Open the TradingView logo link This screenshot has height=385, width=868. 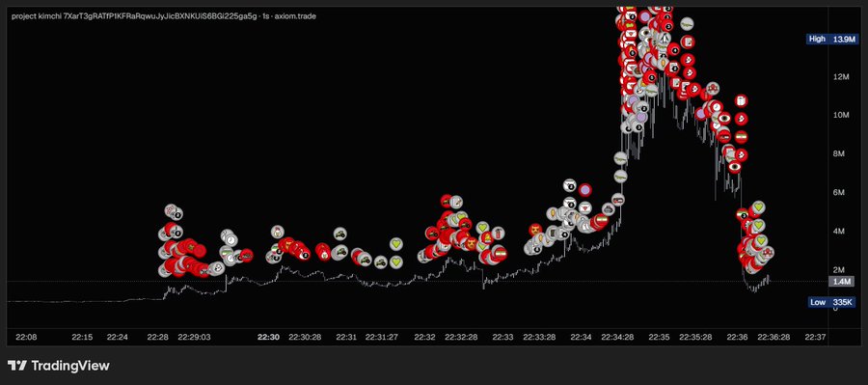tap(59, 366)
